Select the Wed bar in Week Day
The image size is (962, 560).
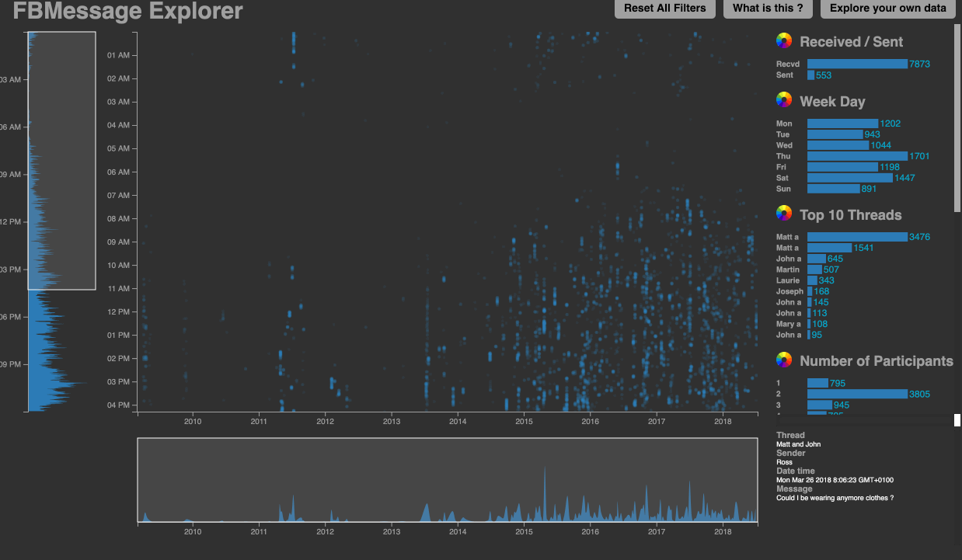click(838, 145)
